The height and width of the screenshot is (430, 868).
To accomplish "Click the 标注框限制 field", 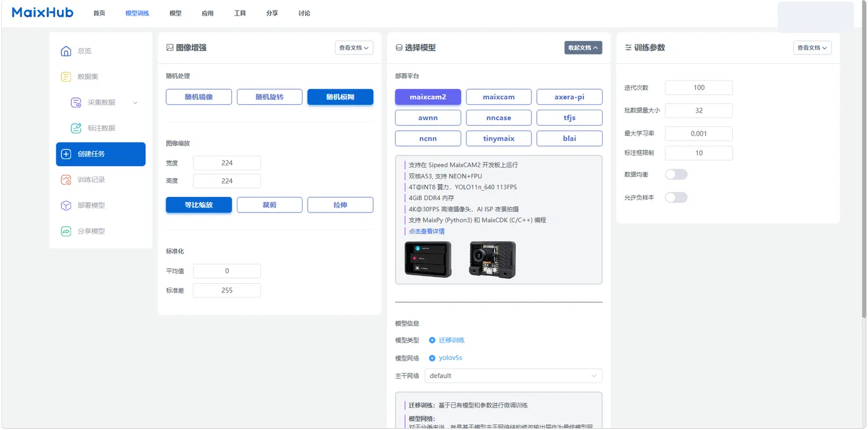I will pos(699,152).
